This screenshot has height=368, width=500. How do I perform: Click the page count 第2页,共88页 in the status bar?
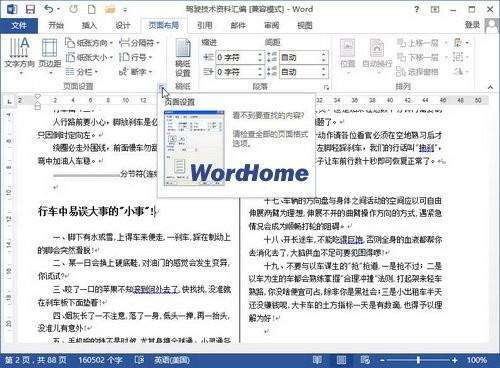[36, 360]
